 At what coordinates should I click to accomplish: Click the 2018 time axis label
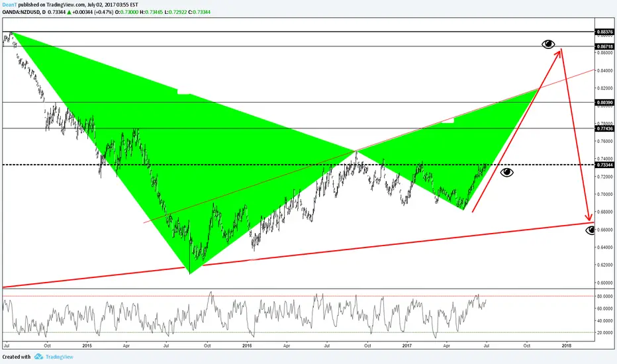tap(567, 346)
